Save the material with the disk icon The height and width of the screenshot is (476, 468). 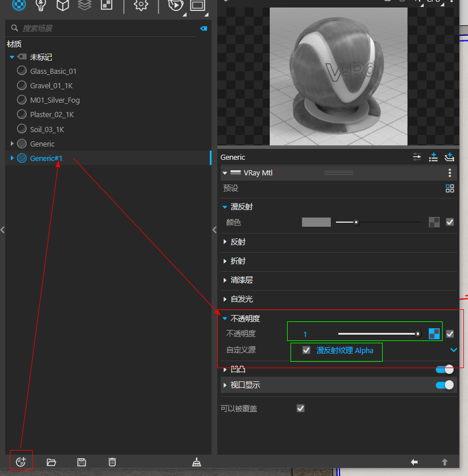tap(81, 462)
